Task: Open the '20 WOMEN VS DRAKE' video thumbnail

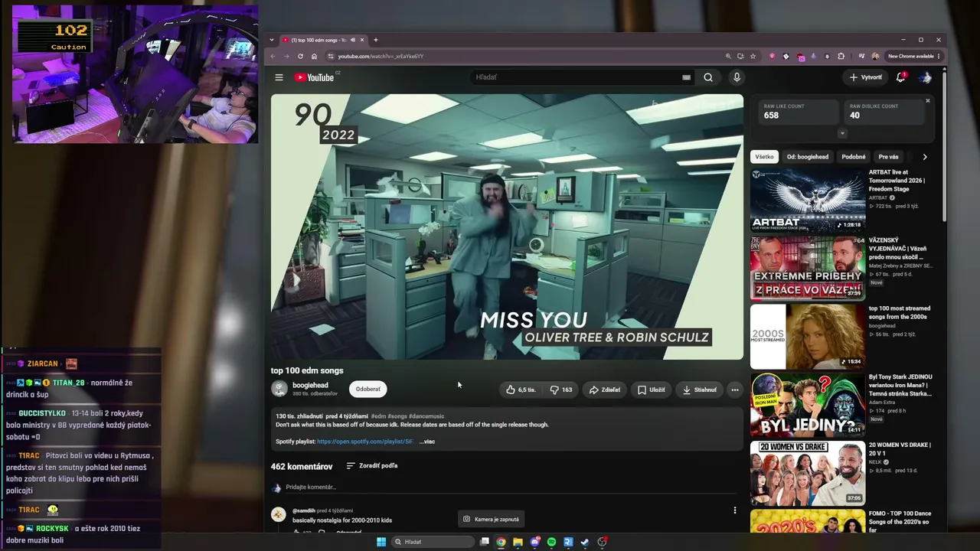Action: coord(808,472)
